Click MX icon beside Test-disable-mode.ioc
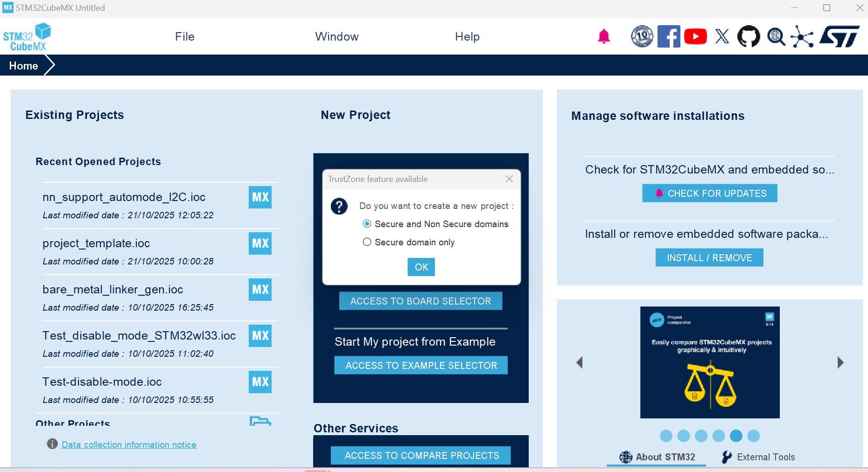 click(260, 382)
